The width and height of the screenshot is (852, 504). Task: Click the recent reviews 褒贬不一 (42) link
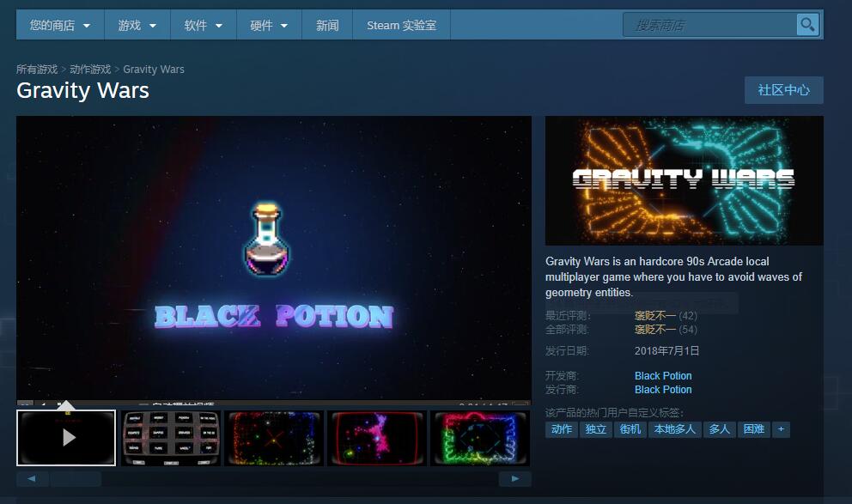click(x=666, y=316)
